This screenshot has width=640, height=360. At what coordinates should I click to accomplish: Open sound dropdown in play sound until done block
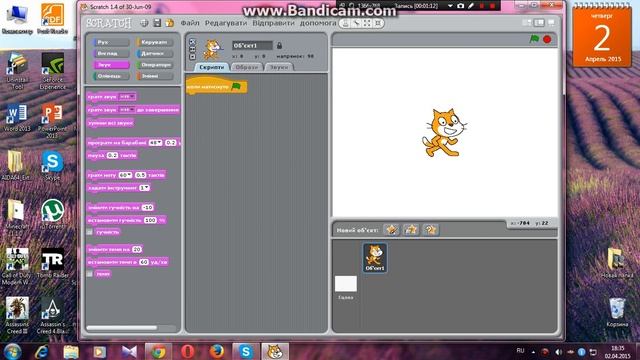[x=126, y=110]
